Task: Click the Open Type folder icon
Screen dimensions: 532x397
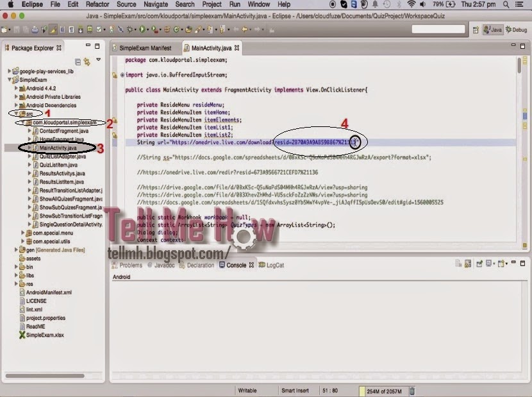Action: click(x=188, y=30)
